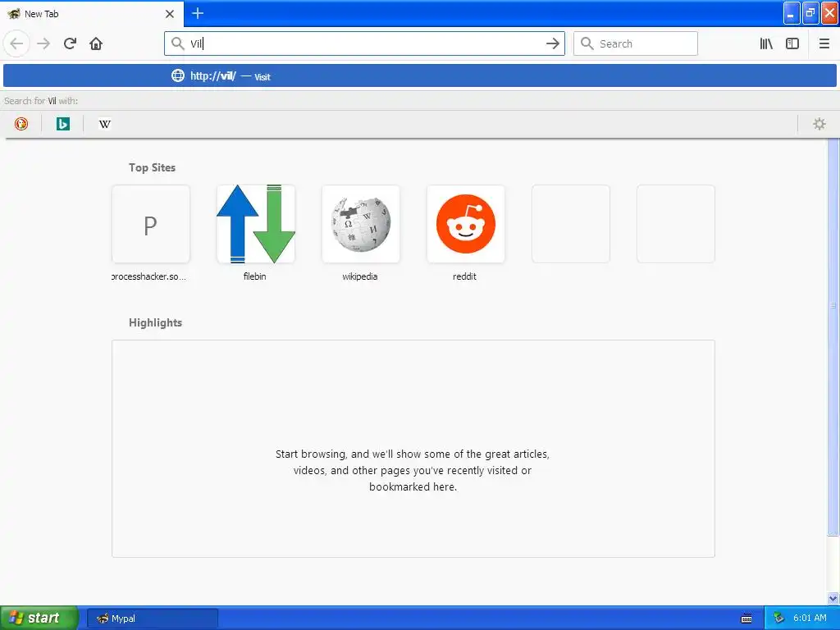
Task: Minimize the Mypal browser window
Action: click(792, 13)
